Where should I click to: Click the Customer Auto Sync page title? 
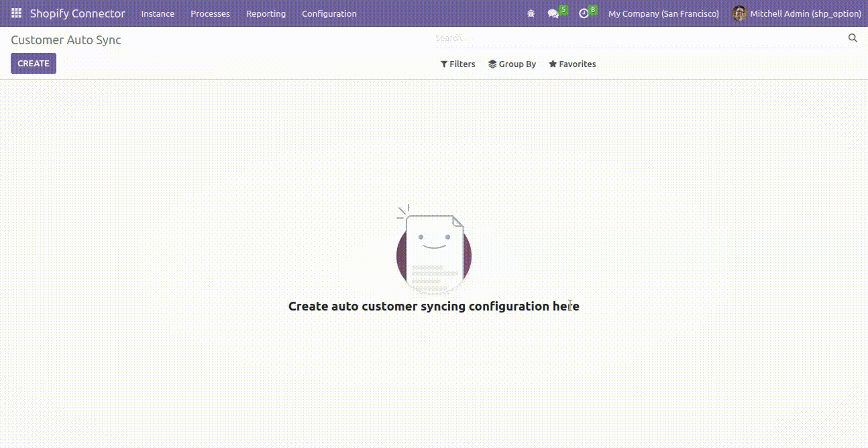click(x=66, y=40)
